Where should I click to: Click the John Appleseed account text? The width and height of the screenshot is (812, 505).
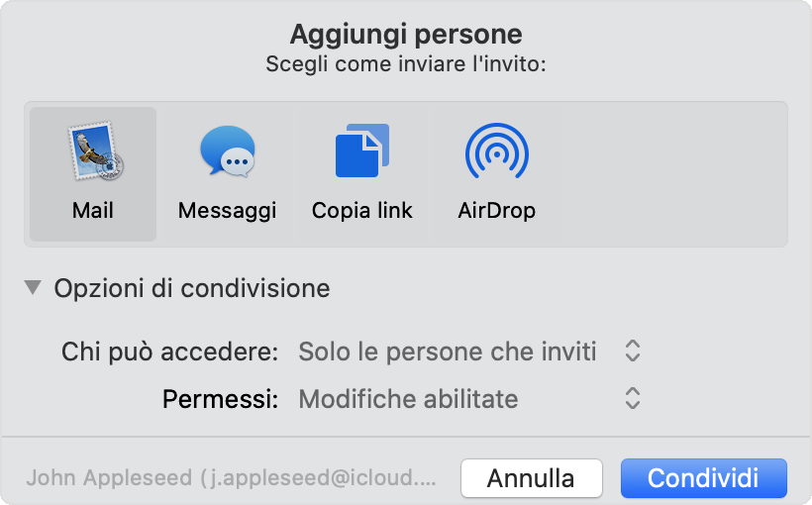click(x=231, y=478)
